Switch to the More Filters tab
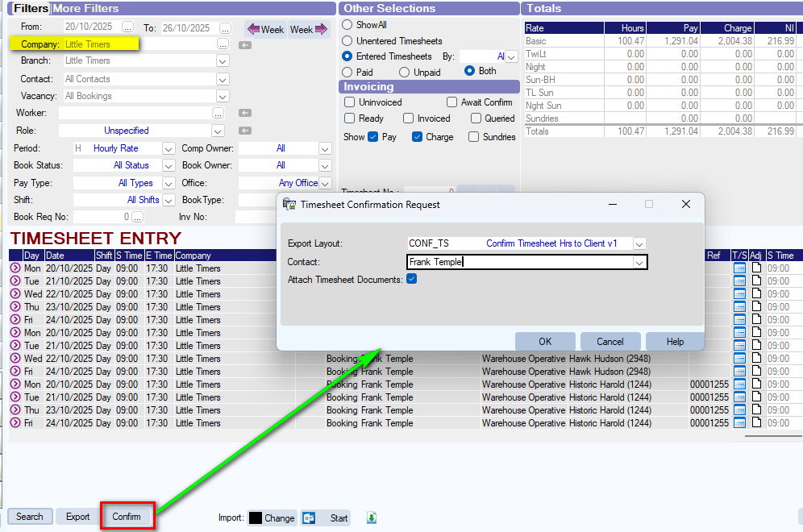The image size is (803, 532). tap(85, 8)
